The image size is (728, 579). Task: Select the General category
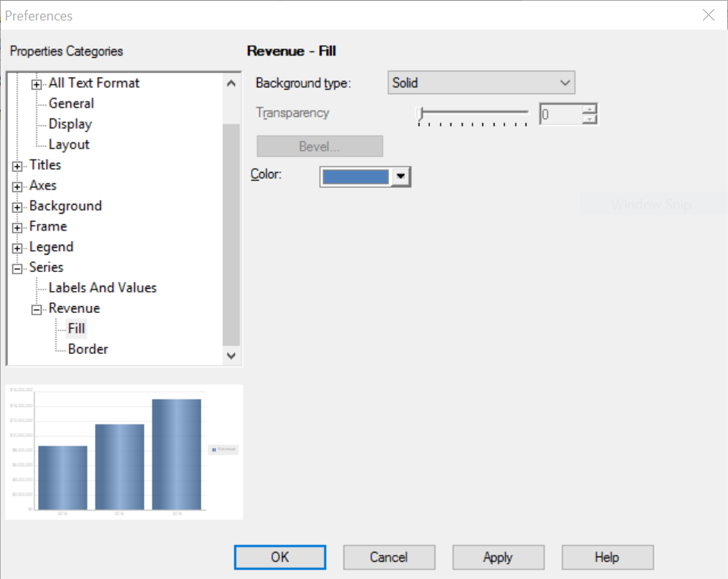pyautogui.click(x=71, y=103)
